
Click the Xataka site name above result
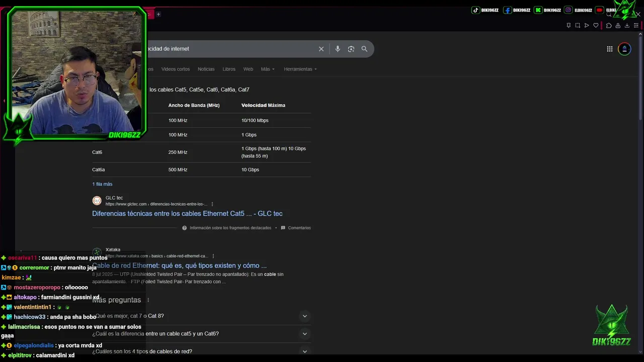click(x=113, y=249)
